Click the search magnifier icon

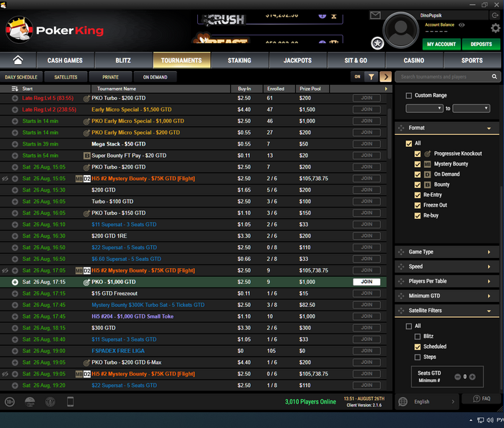pos(495,76)
